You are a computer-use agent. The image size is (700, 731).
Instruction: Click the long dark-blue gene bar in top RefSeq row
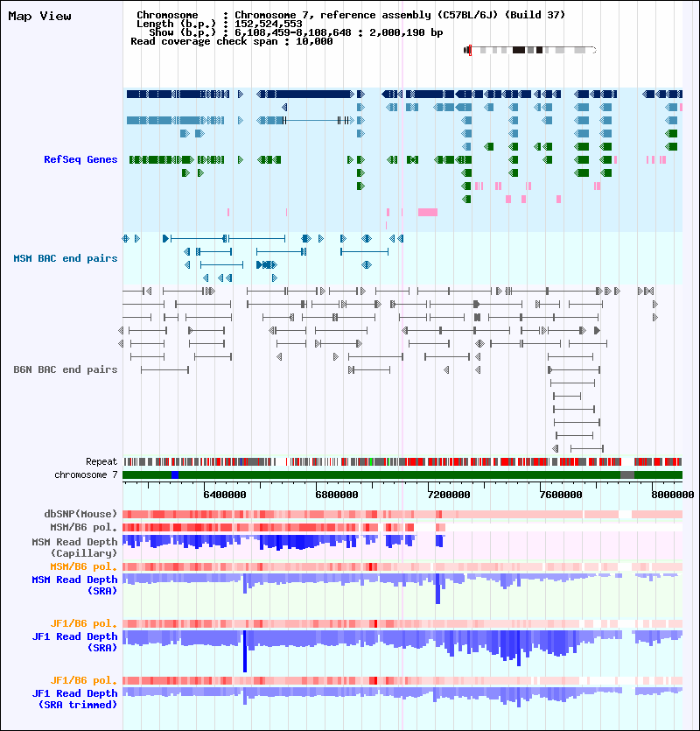point(313,95)
